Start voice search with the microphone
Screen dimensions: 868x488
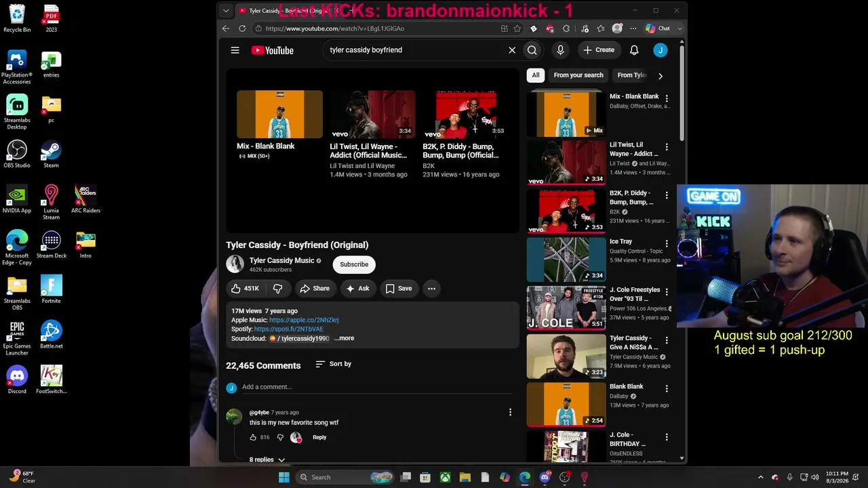pyautogui.click(x=560, y=50)
